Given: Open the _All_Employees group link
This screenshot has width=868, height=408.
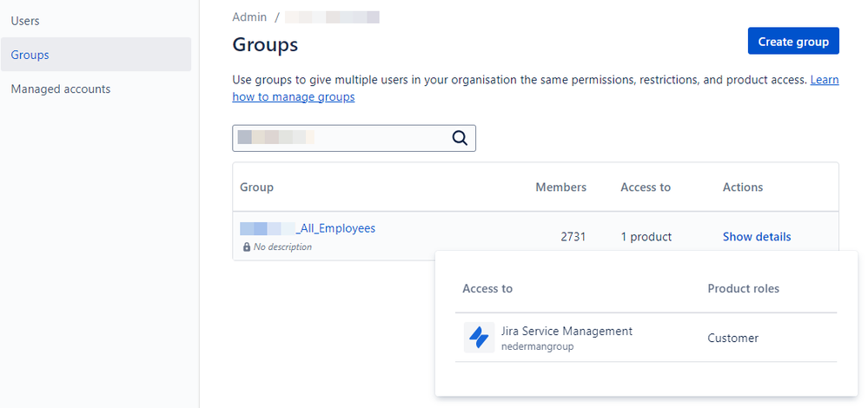Looking at the screenshot, I should [x=308, y=228].
